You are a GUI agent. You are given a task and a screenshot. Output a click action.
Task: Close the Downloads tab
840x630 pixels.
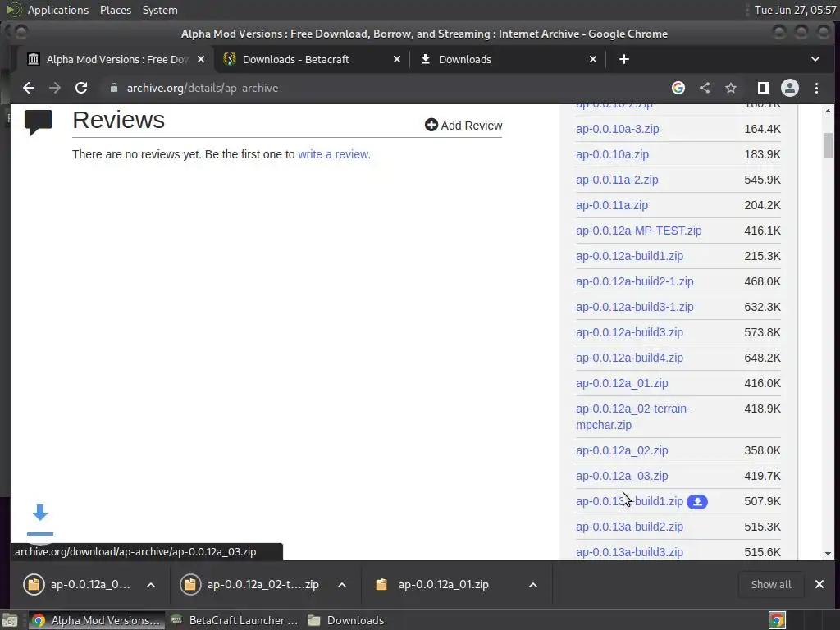pos(593,59)
